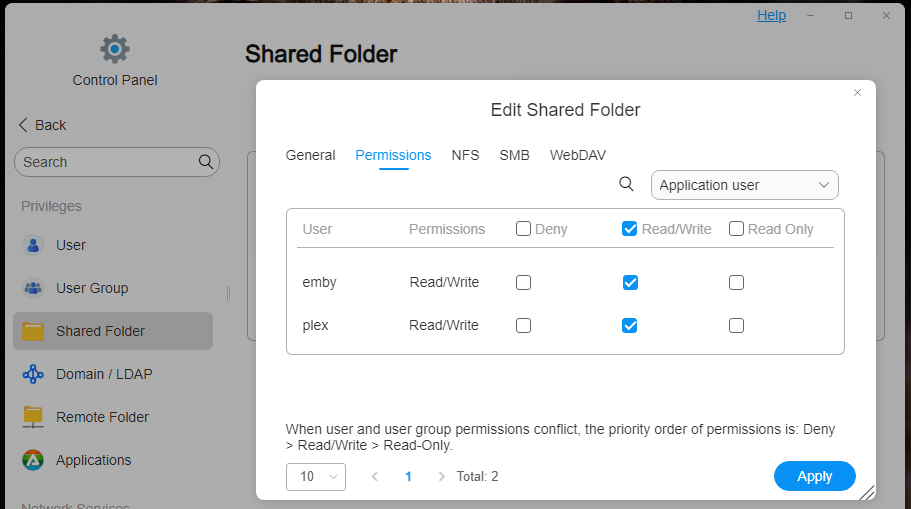Click the magnifier icon in Search box
The height and width of the screenshot is (509, 911).
[x=206, y=162]
